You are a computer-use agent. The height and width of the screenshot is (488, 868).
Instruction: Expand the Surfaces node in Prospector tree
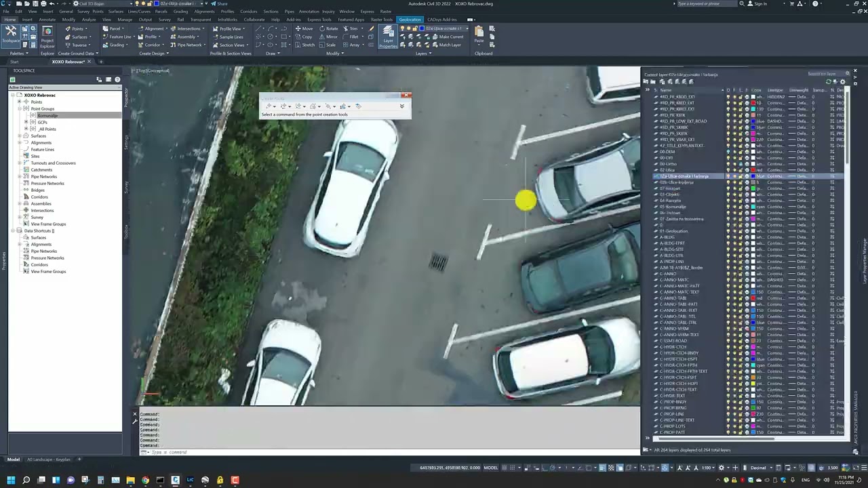click(19, 136)
